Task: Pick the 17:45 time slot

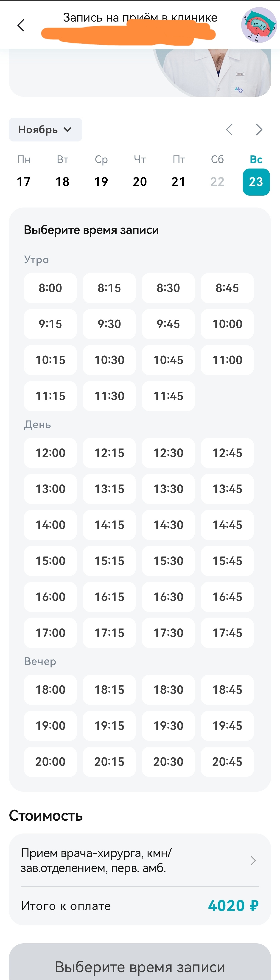Action: click(x=227, y=633)
